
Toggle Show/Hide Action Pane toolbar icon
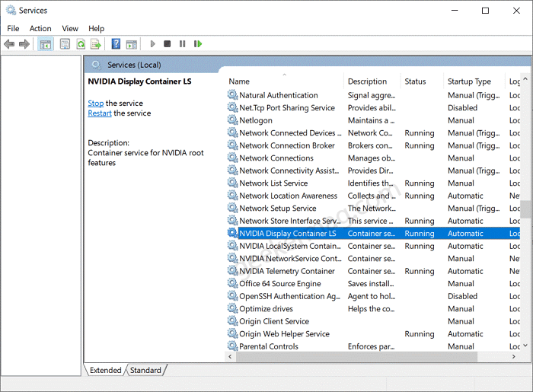pos(132,44)
